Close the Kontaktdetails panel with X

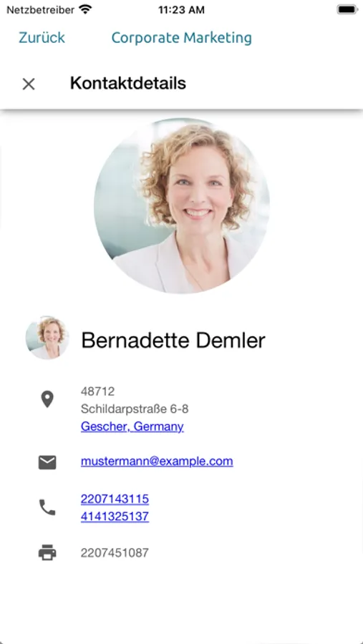tap(29, 84)
